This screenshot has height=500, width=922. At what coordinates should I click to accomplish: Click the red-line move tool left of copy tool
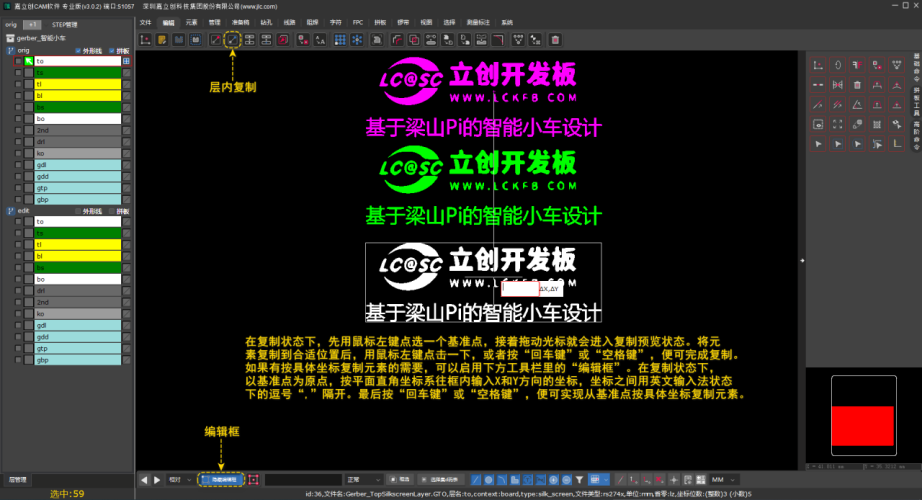[216, 40]
